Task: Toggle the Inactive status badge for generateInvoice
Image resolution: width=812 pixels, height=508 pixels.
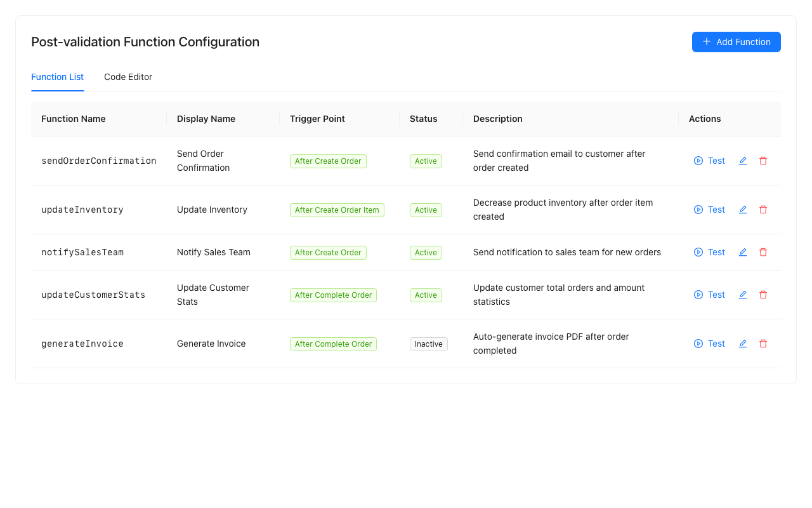Action: (428, 344)
